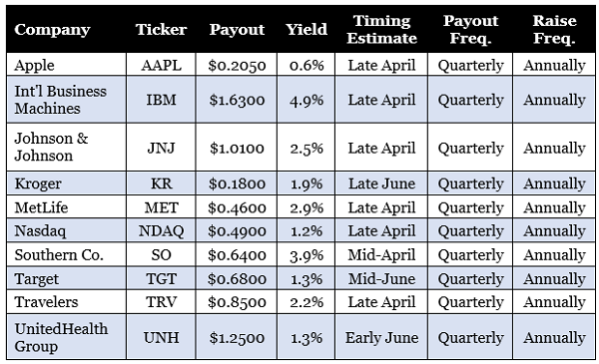Select Johnson & Johnson company cell
This screenshot has height=364, width=599.
pos(66,147)
